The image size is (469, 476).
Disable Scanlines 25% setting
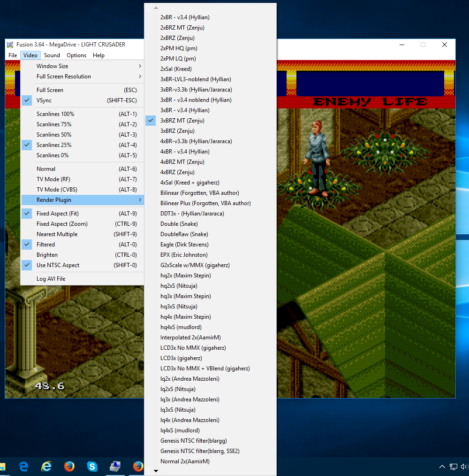(82, 145)
